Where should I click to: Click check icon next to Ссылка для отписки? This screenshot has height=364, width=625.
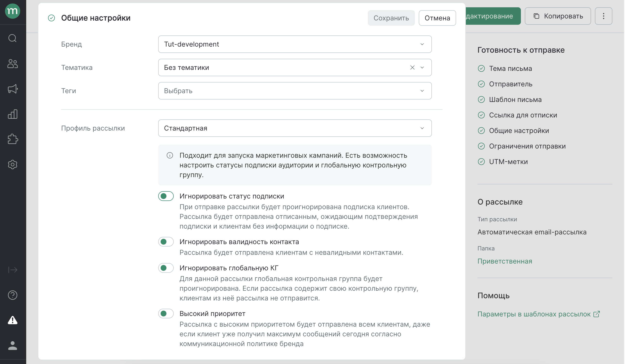point(481,115)
